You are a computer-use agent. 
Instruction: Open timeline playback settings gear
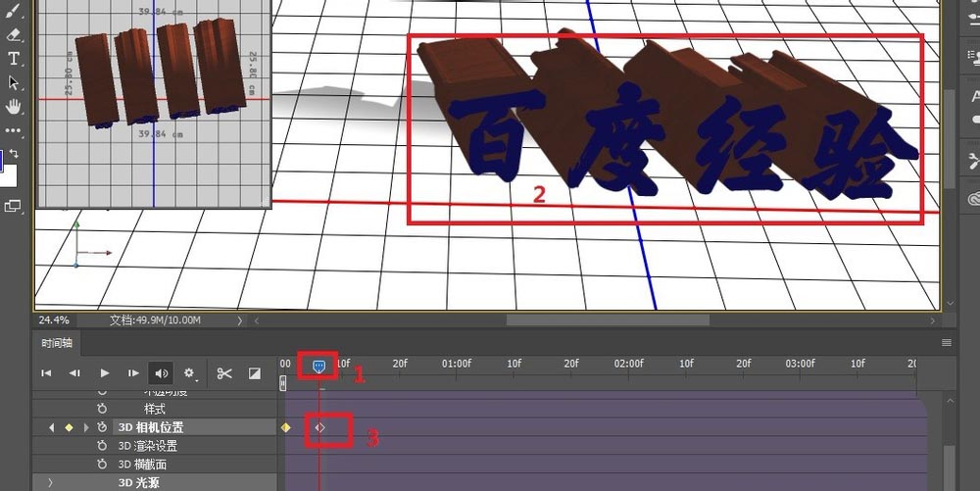[x=189, y=373]
